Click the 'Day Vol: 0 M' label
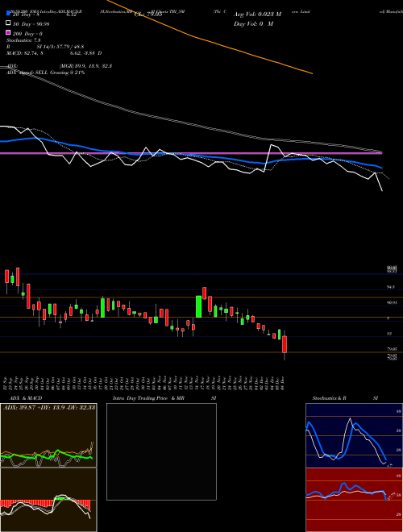Image resolution: width=403 pixels, height=532 pixels. 253,23
